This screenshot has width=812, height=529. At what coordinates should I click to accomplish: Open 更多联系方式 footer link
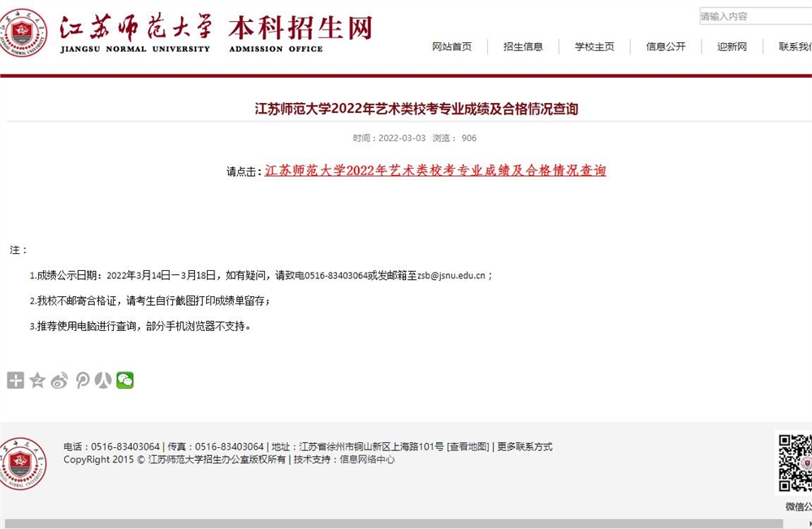(x=525, y=447)
